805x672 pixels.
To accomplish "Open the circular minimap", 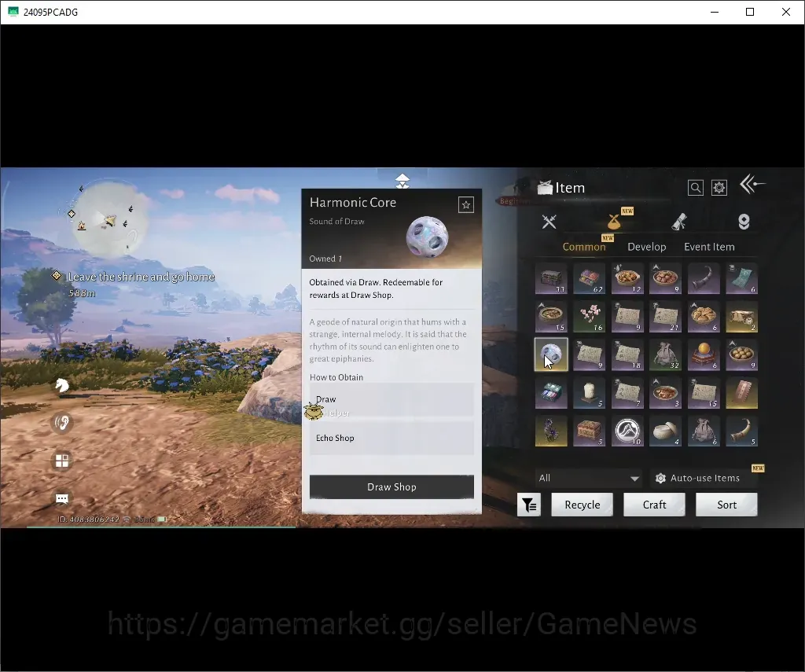I will (x=108, y=218).
